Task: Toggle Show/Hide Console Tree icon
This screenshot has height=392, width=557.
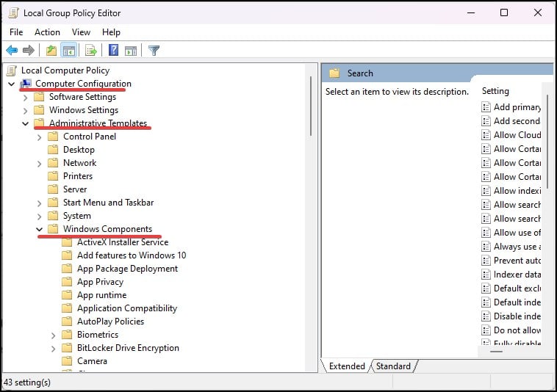Action: coord(69,51)
